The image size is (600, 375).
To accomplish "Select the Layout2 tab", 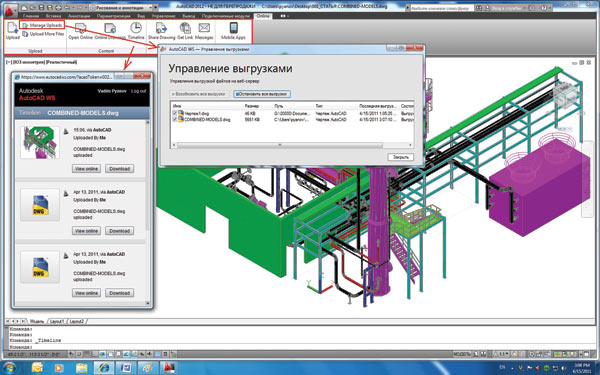I will [x=77, y=321].
